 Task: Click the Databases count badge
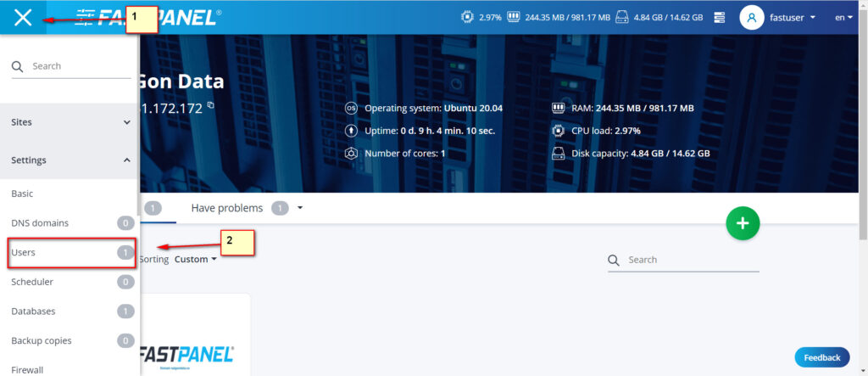pos(125,311)
